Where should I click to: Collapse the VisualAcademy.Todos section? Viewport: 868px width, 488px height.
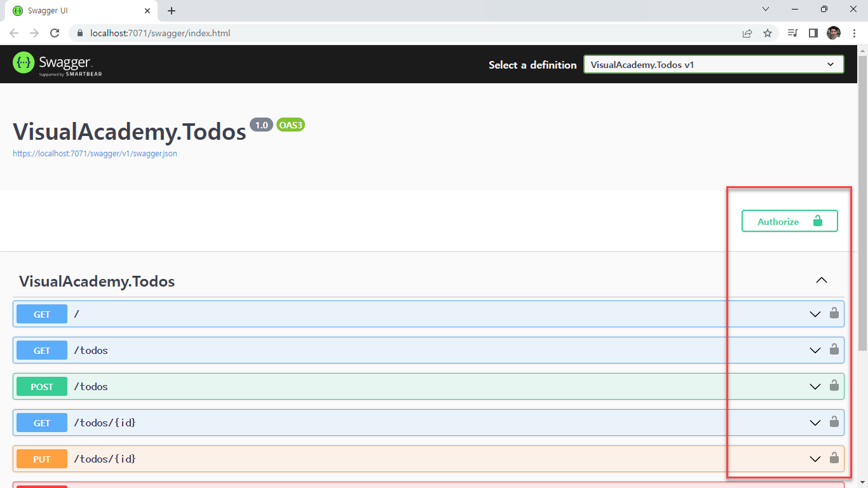[x=821, y=280]
